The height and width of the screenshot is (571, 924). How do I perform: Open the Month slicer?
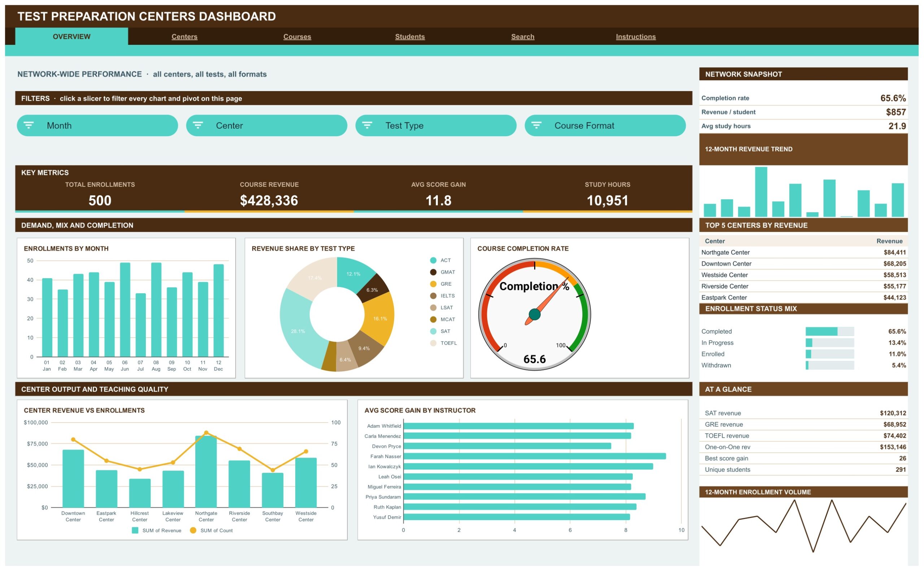click(x=97, y=125)
